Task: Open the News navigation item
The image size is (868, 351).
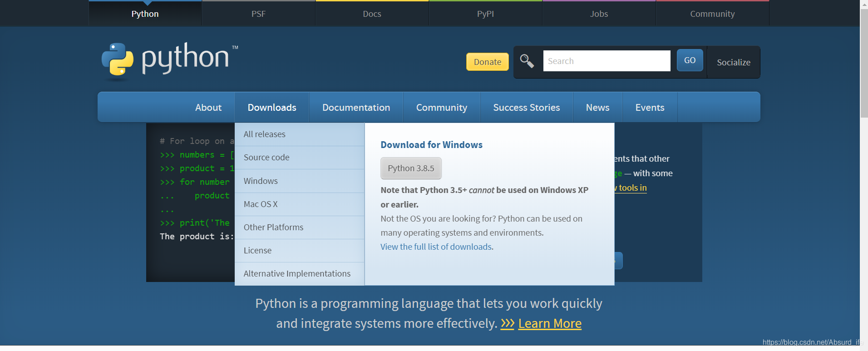Action: click(x=597, y=107)
